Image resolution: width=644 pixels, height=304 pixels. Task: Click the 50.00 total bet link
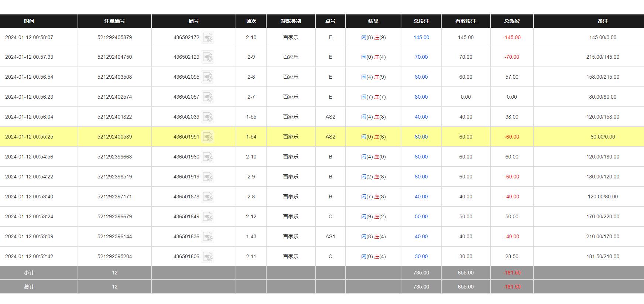click(x=421, y=216)
